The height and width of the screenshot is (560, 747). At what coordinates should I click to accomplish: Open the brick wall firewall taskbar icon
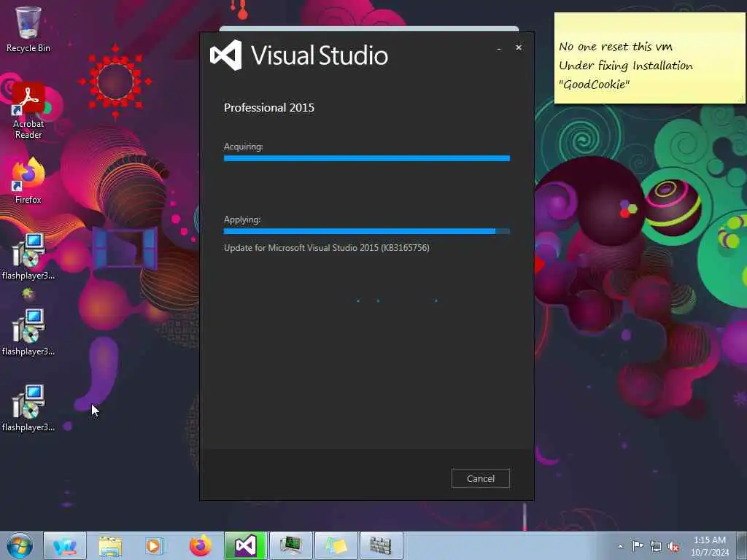pos(381,545)
